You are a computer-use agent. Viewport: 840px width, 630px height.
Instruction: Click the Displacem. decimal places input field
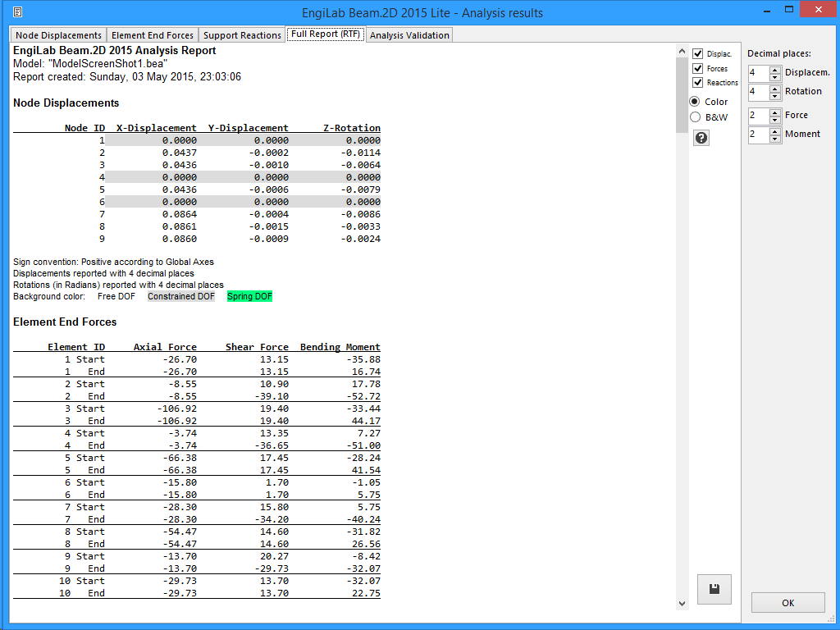coord(758,73)
